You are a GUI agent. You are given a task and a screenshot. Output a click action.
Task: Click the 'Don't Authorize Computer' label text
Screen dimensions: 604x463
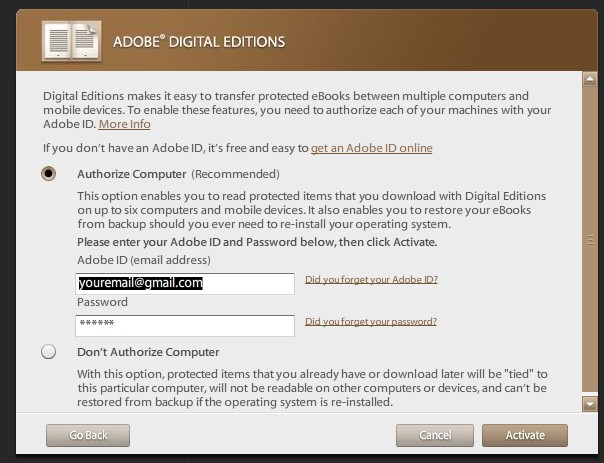tap(148, 352)
